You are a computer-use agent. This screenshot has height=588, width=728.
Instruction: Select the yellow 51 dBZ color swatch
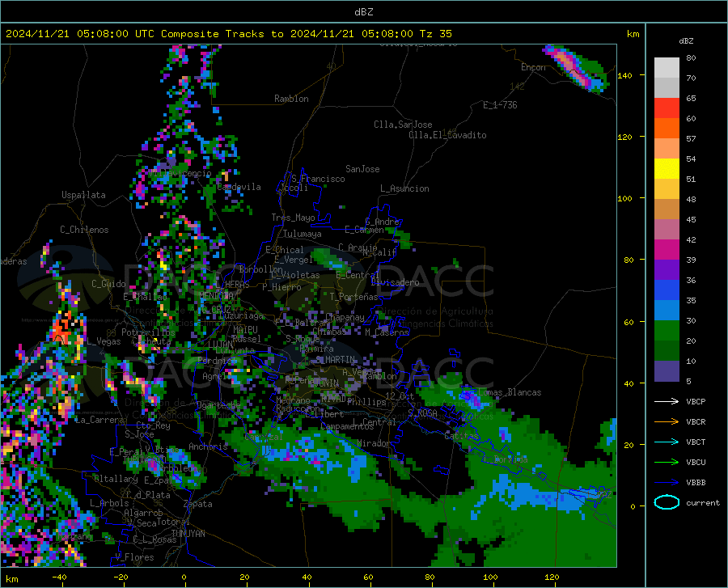tap(667, 169)
